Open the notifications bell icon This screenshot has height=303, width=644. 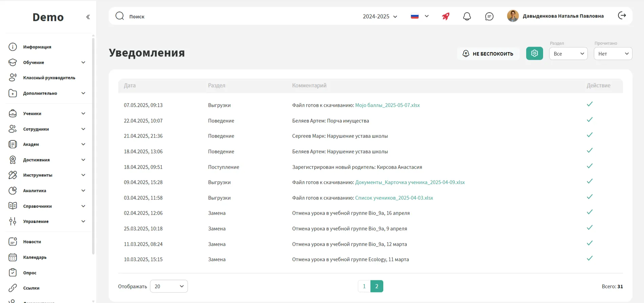[x=467, y=16]
